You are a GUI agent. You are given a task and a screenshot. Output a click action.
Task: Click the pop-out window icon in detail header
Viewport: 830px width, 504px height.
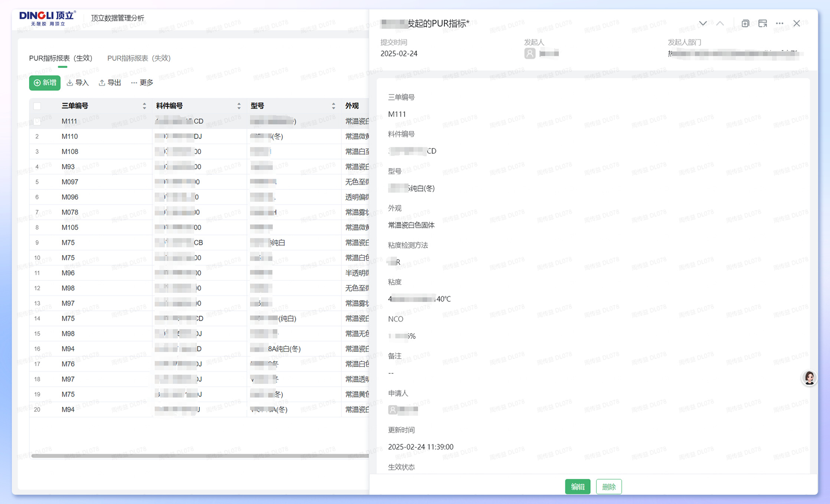point(762,23)
